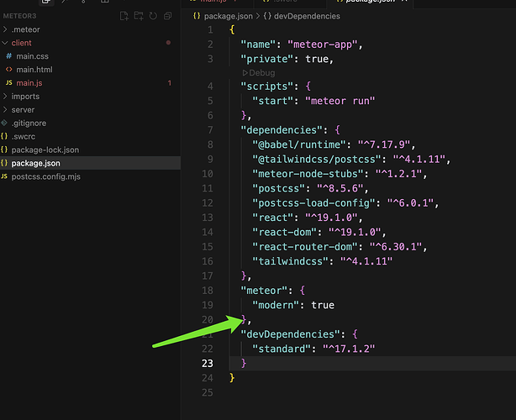Image resolution: width=516 pixels, height=420 pixels.
Task: Click the "standard" key on line 22
Action: click(x=282, y=349)
